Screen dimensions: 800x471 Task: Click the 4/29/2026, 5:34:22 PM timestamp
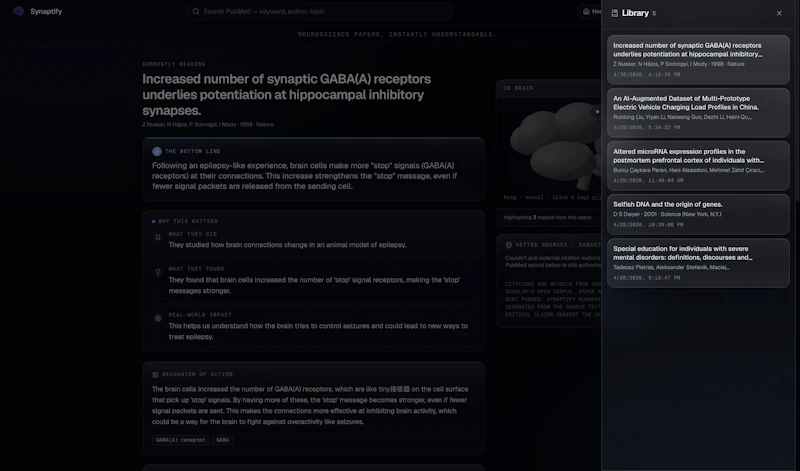[x=646, y=128]
